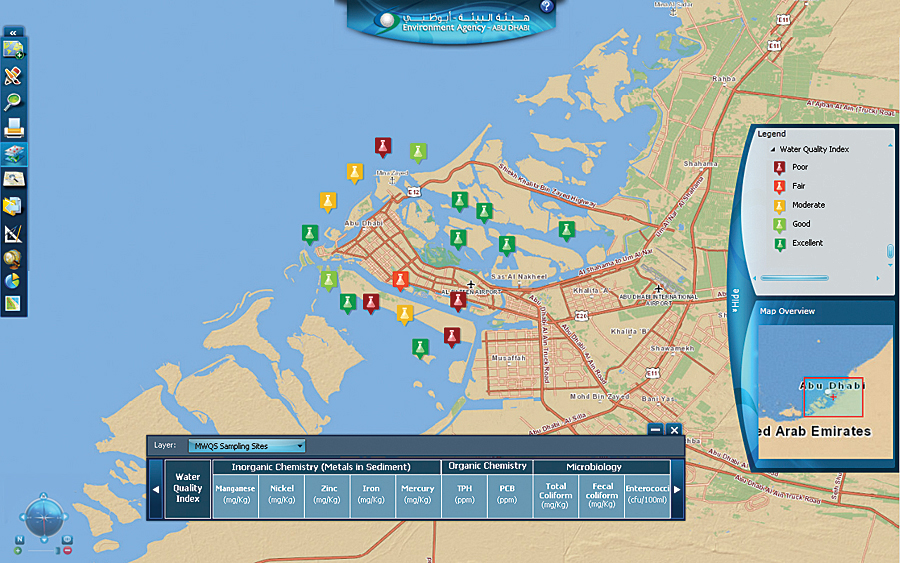
Task: Open the magnifier search tool
Action: 14,101
